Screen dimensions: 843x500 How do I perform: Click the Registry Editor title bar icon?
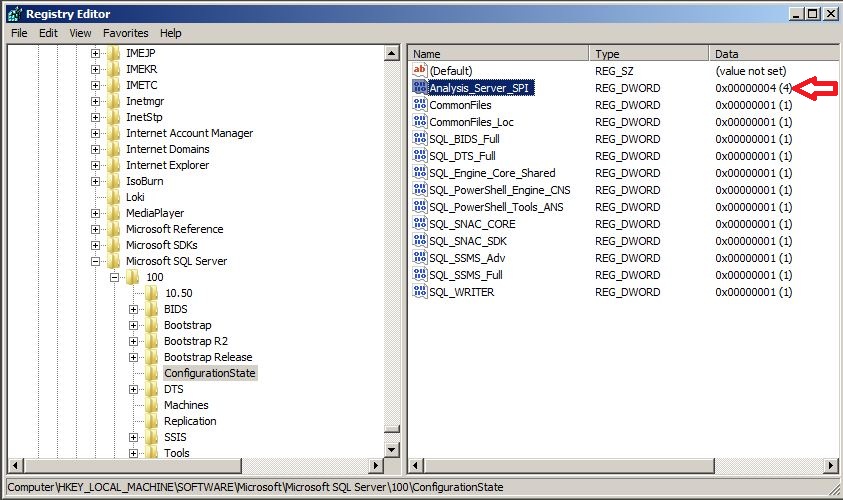coord(15,14)
